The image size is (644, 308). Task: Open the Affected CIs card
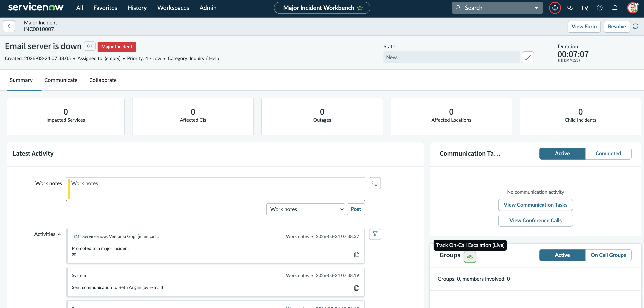pyautogui.click(x=193, y=117)
